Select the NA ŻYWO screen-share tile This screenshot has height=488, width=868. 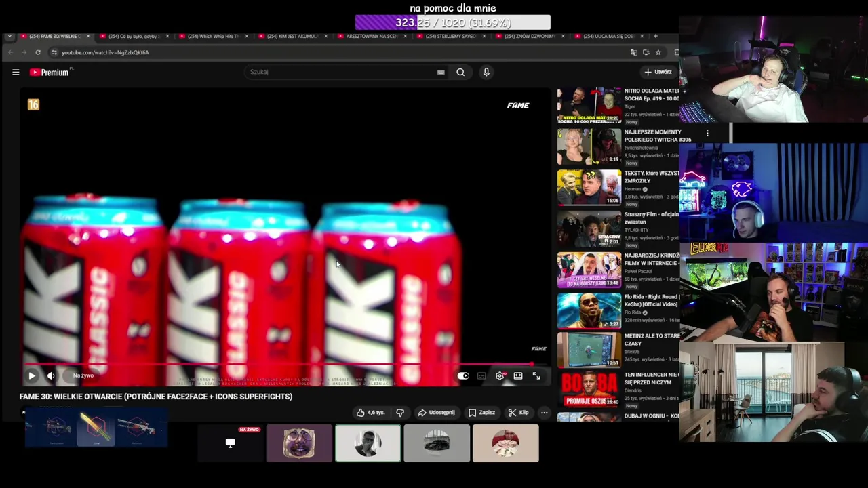coord(231,443)
